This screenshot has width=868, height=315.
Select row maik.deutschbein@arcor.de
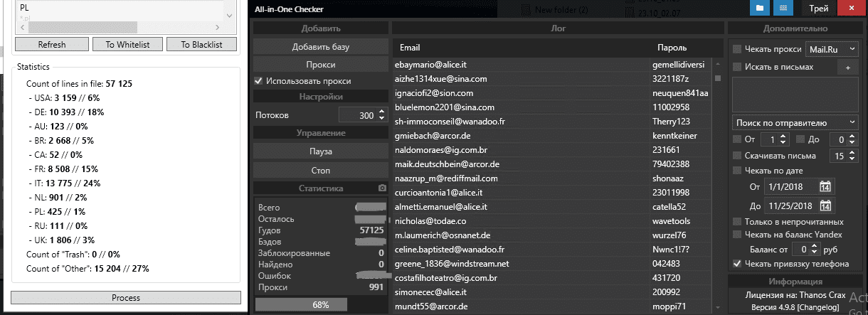pos(552,164)
